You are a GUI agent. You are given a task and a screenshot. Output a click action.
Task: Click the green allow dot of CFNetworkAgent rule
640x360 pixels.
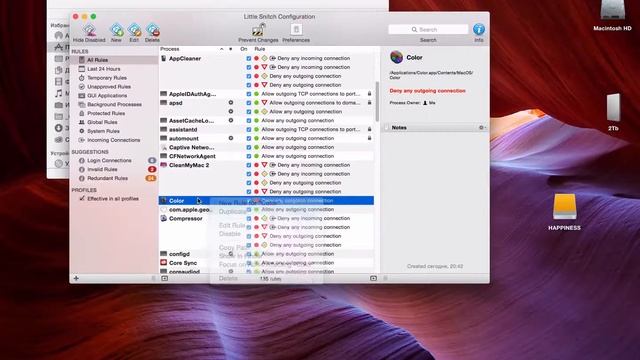256,156
